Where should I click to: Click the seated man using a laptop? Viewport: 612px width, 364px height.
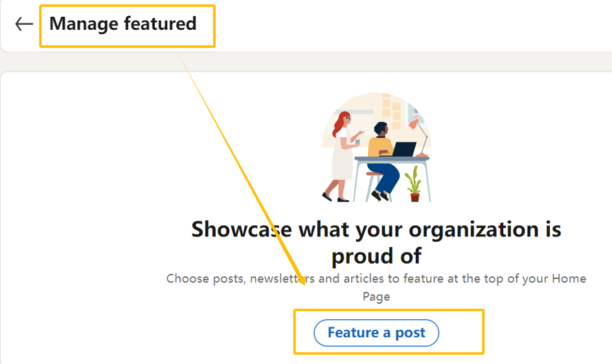click(383, 161)
